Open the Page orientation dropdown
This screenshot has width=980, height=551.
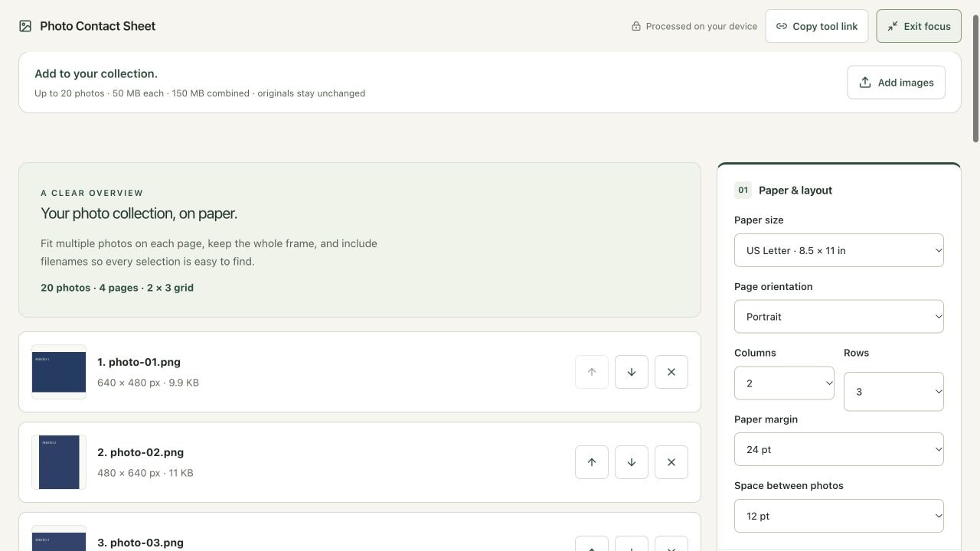pos(839,317)
